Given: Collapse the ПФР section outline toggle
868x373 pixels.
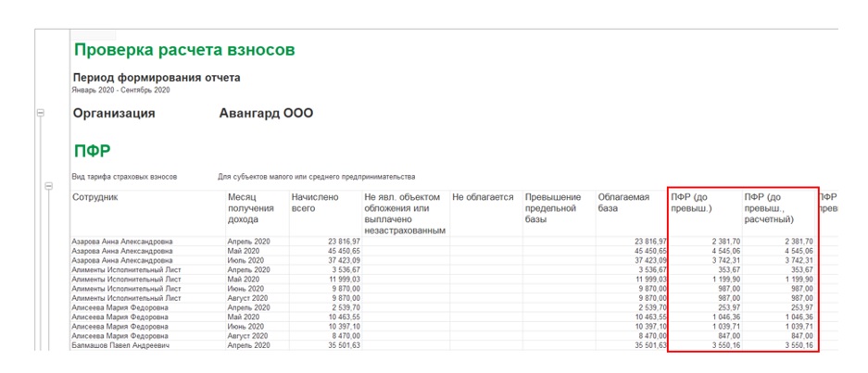Looking at the screenshot, I should (49, 186).
